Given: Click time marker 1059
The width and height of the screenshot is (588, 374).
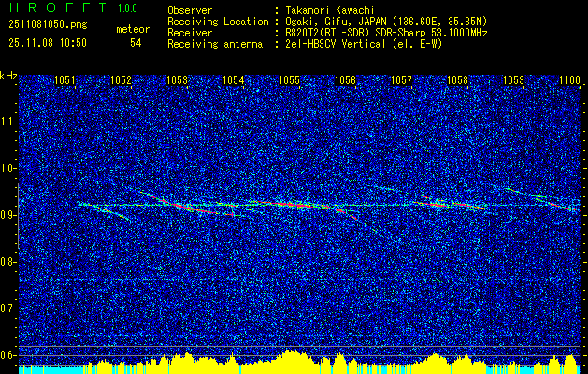Looking at the screenshot, I should pos(513,79).
